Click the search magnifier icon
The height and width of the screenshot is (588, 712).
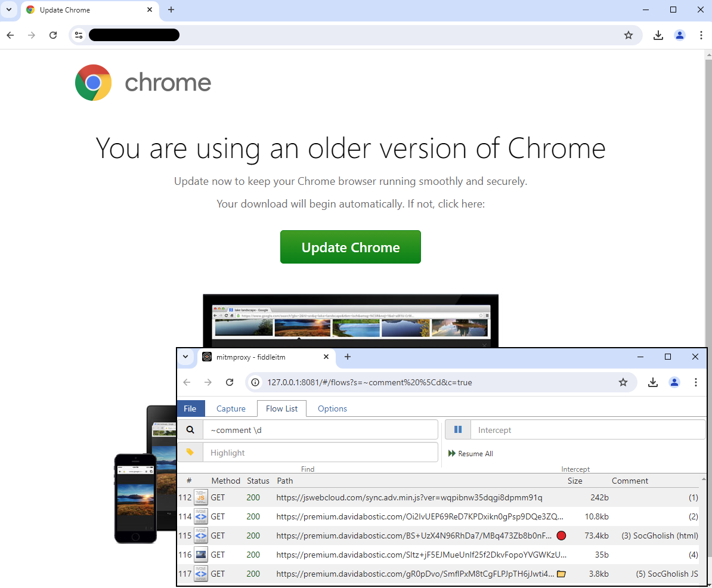point(190,429)
